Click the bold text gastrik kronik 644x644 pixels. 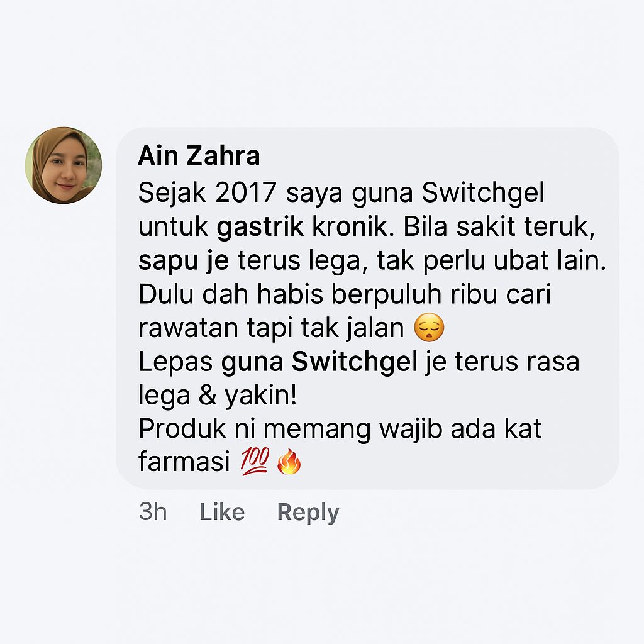point(302,226)
